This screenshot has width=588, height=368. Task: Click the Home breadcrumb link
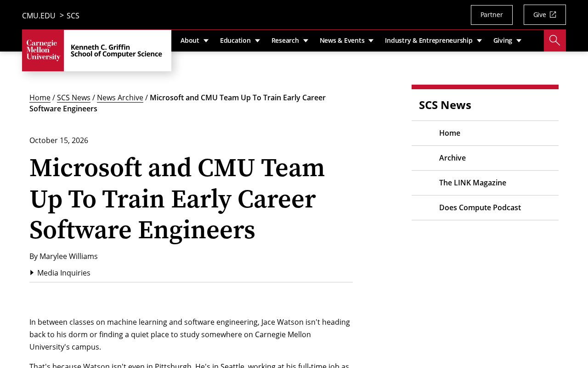pyautogui.click(x=40, y=98)
